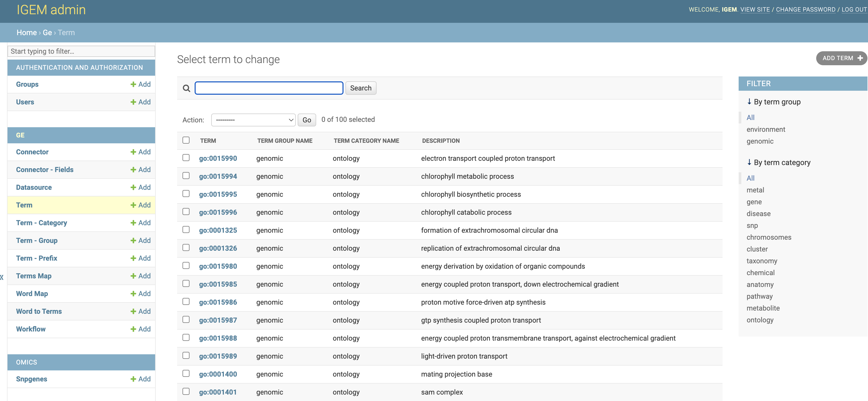Viewport: 868px width, 401px height.
Task: Filter term category by metal
Action: tap(755, 190)
